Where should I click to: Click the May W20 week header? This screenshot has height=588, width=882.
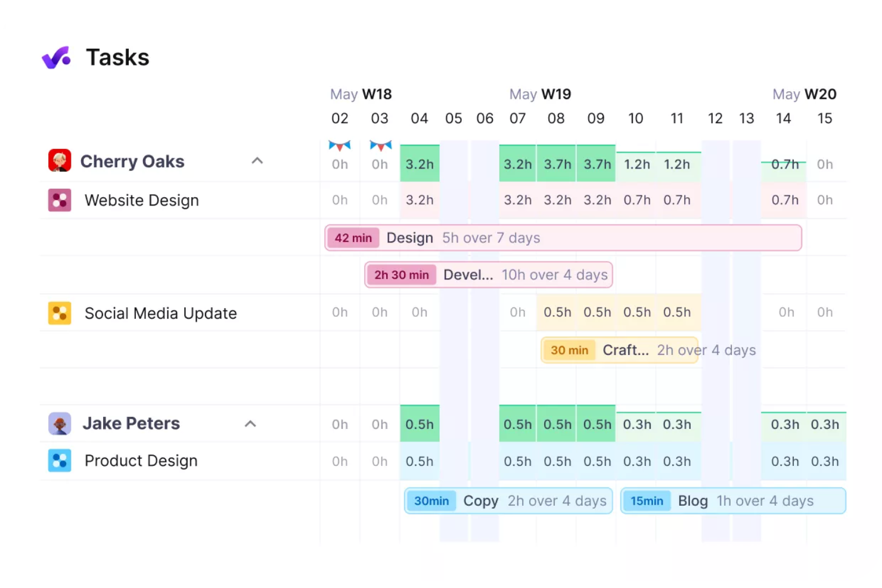tap(805, 94)
